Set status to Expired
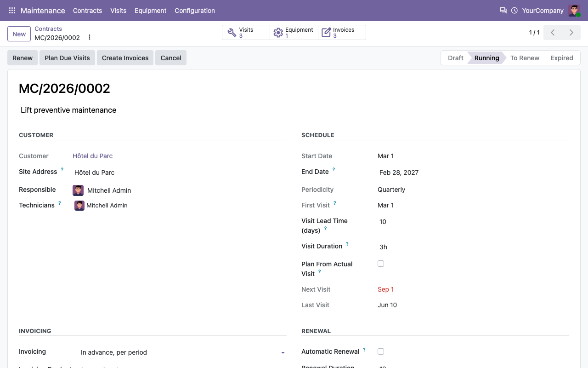The height and width of the screenshot is (368, 588). coord(561,58)
